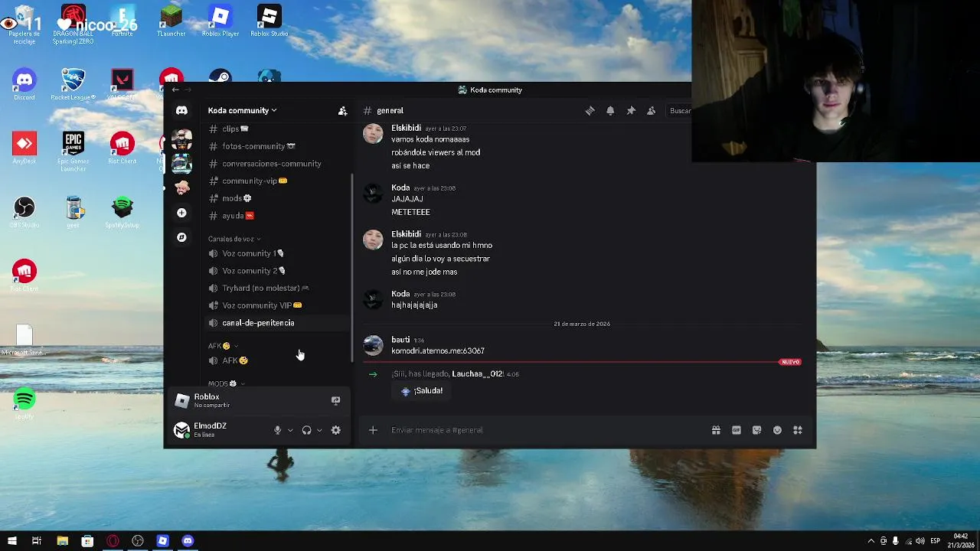Collapse the Canales de voz category
This screenshot has height=551, width=980.
(x=234, y=239)
